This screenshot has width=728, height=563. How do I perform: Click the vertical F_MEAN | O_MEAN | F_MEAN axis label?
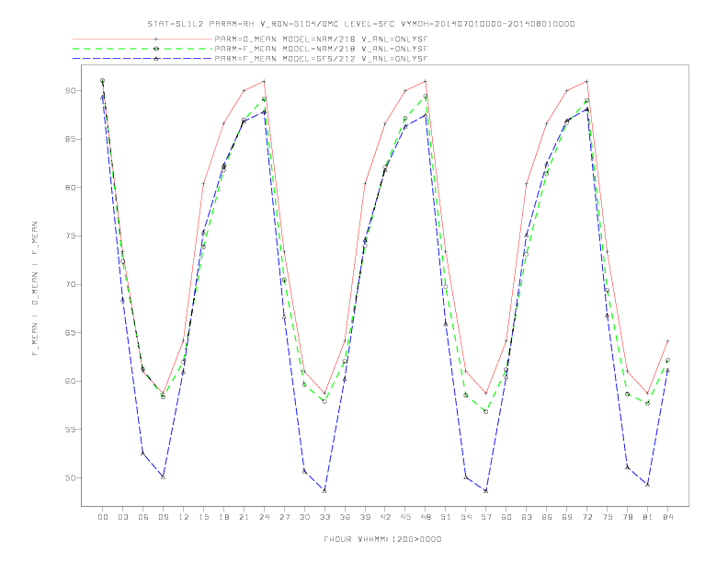pyautogui.click(x=35, y=289)
